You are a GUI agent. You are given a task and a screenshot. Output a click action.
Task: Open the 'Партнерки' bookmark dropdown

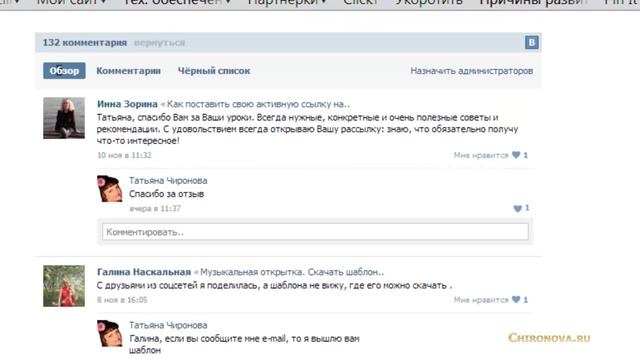[x=287, y=2]
